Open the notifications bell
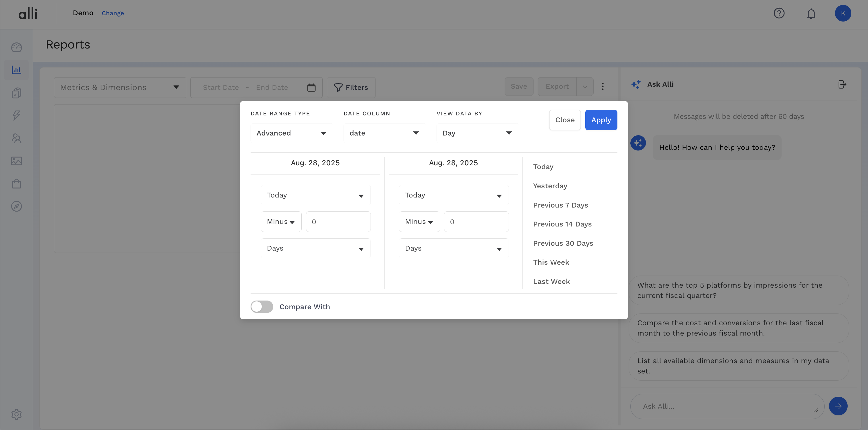The width and height of the screenshot is (868, 430). tap(811, 14)
